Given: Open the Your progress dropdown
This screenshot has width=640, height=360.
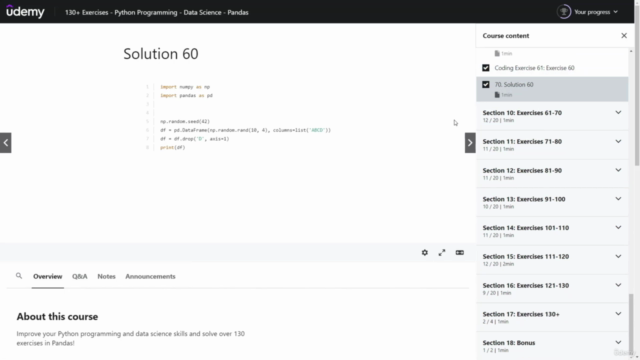Looking at the screenshot, I should click(x=596, y=12).
